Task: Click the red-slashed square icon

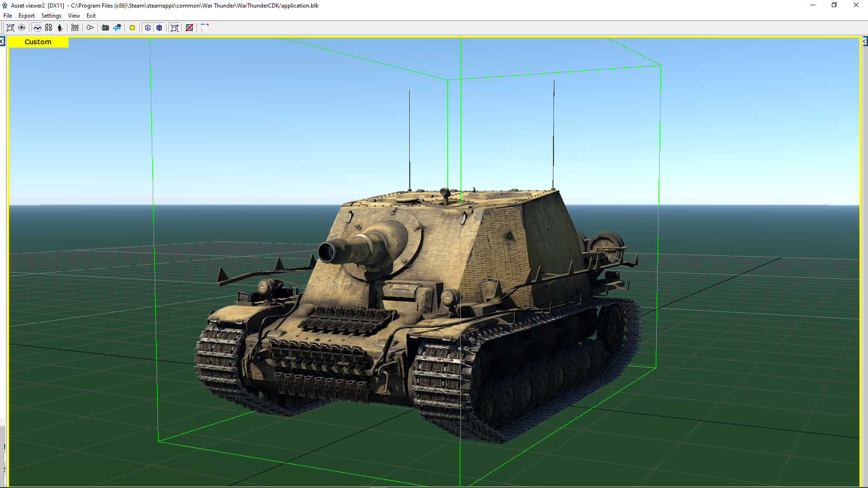Action: (189, 28)
